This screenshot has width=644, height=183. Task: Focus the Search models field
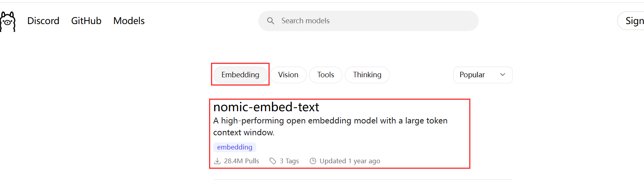pyautogui.click(x=374, y=21)
